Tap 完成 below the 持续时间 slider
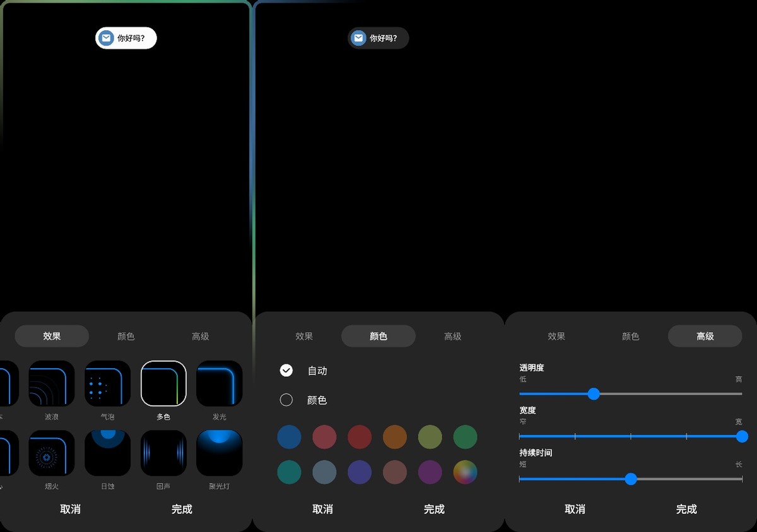 pos(686,509)
